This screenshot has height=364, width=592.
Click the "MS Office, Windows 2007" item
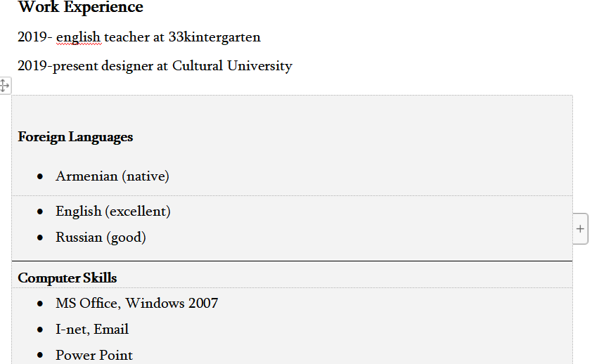(137, 304)
